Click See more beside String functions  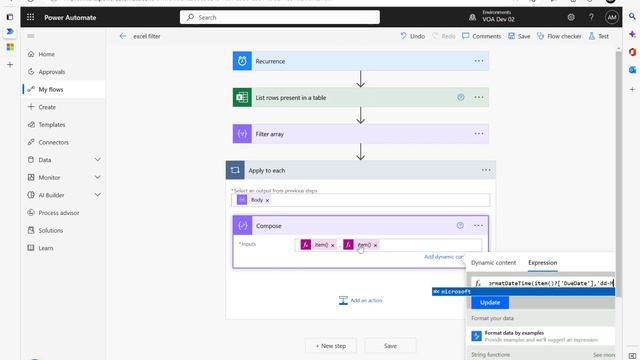click(604, 355)
